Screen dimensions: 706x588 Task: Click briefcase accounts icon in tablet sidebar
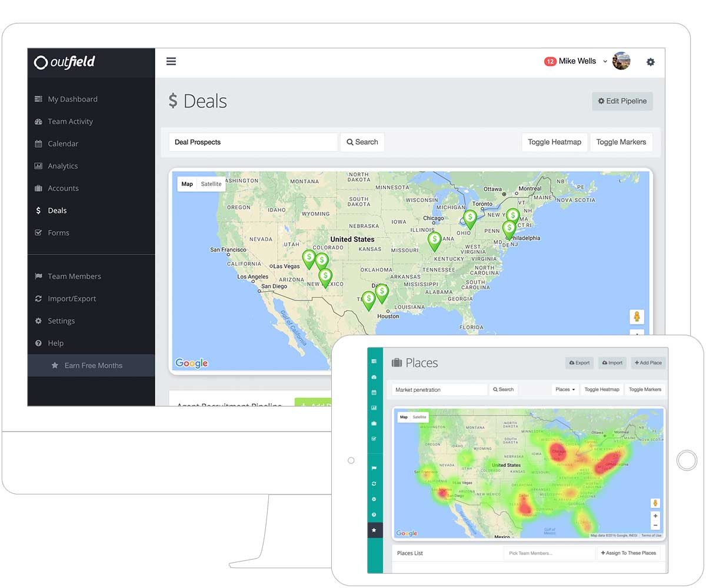click(x=375, y=423)
